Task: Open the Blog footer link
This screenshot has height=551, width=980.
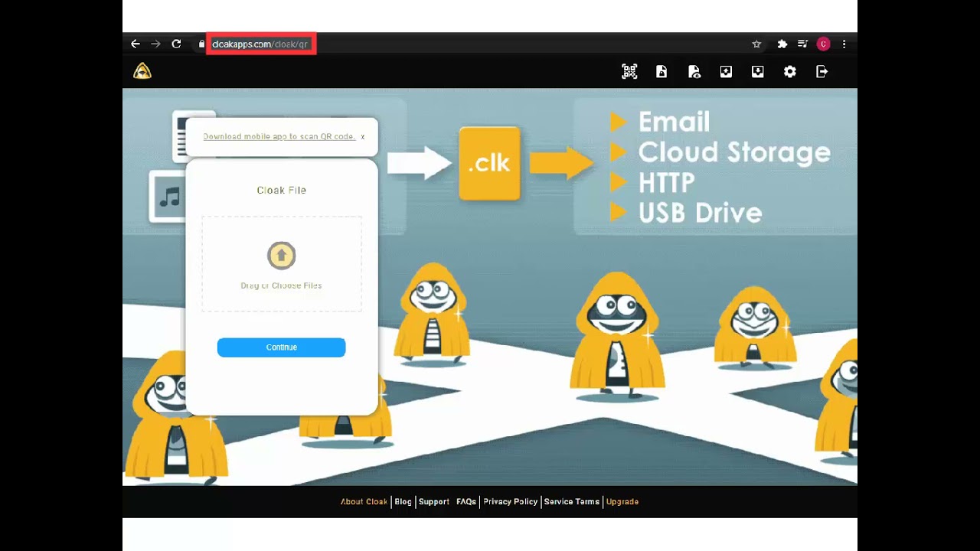Action: click(x=403, y=502)
